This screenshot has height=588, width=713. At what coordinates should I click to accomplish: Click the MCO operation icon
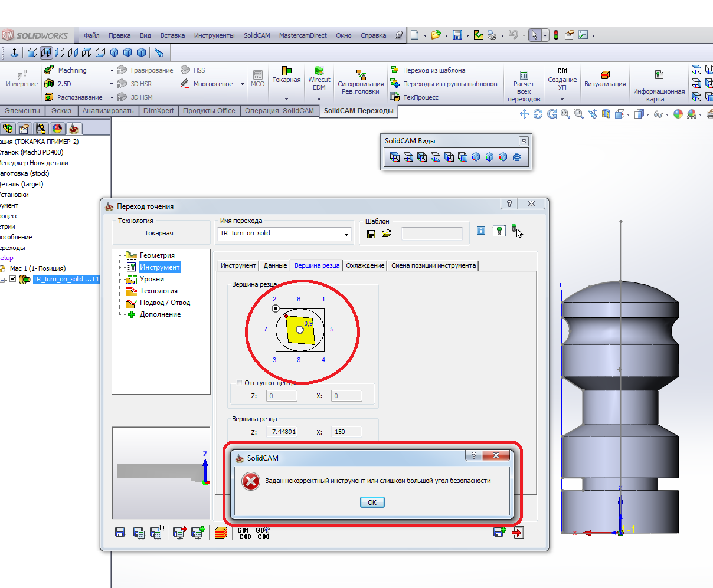(258, 78)
